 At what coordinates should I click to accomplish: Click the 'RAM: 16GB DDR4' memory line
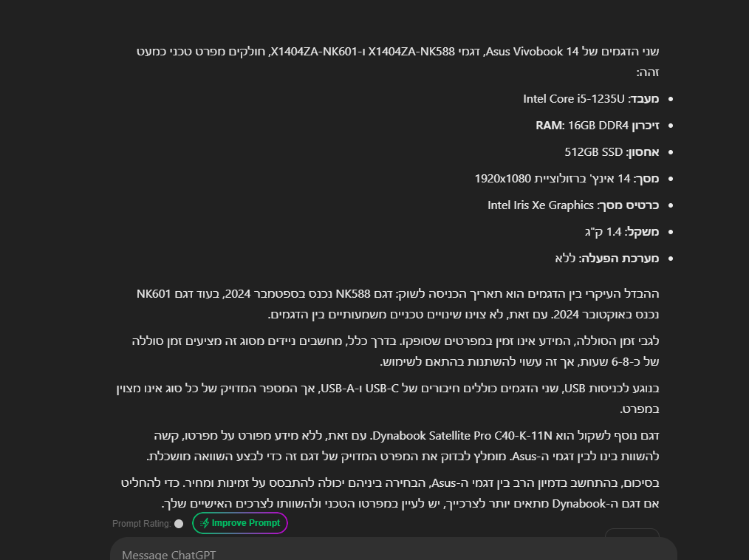[597, 125]
